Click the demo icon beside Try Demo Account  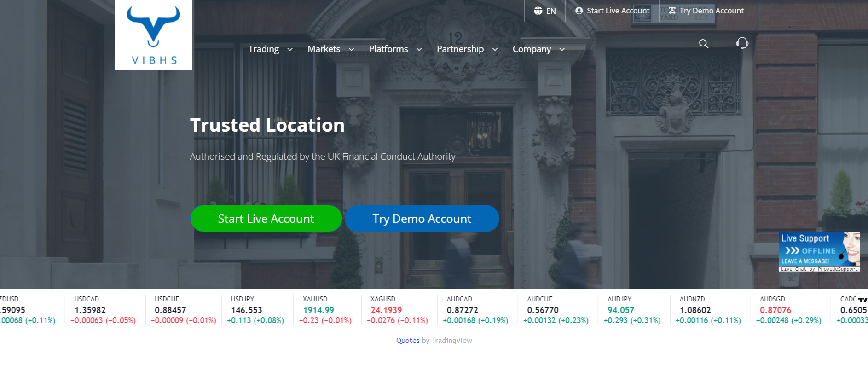[672, 11]
